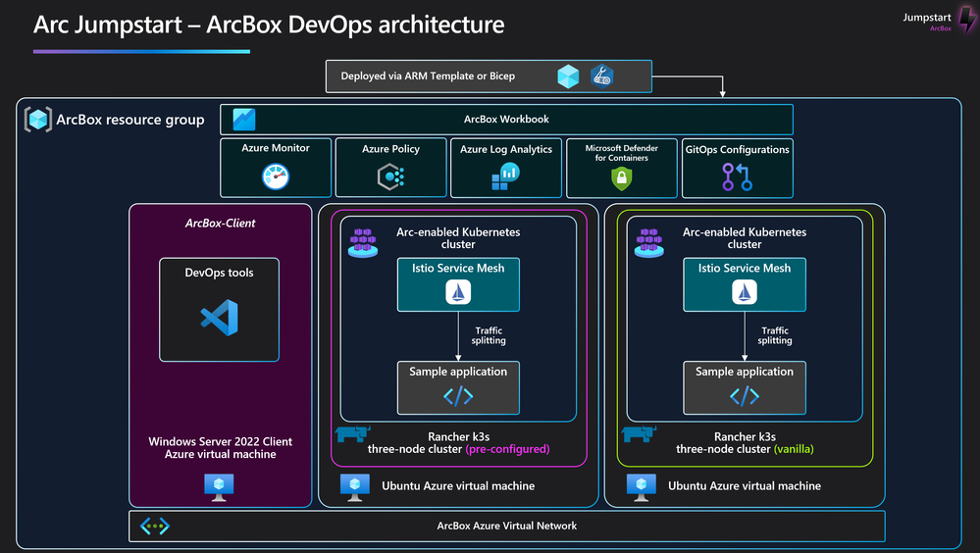Image resolution: width=980 pixels, height=553 pixels.
Task: Select 'Sample application' label in pre-configured cluster
Action: pos(458,372)
